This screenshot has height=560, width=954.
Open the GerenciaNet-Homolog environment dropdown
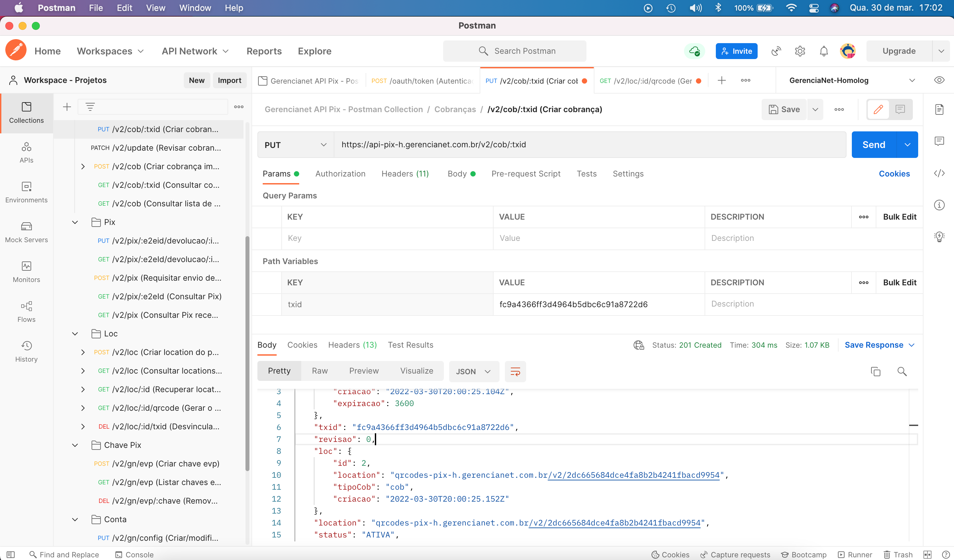pos(852,80)
